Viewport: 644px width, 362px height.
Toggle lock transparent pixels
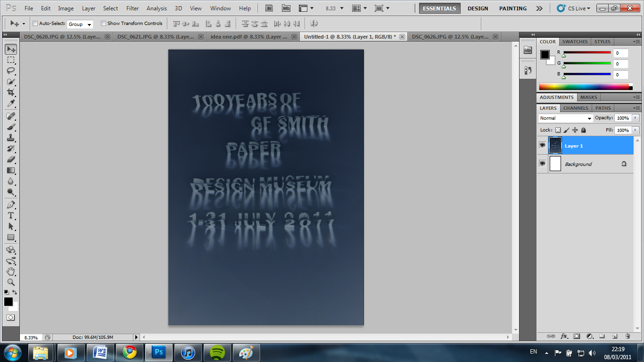558,130
